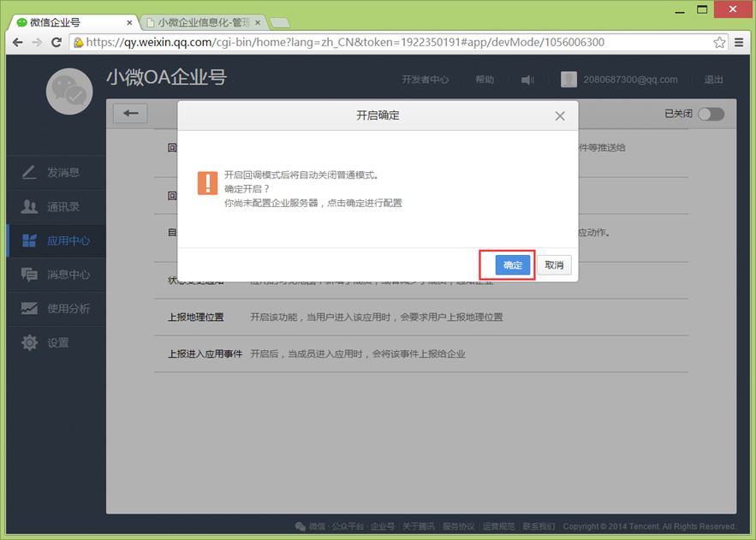Viewport: 756px width, 540px height.
Task: Open 使用分析 in the sidebar
Action: tap(56, 309)
